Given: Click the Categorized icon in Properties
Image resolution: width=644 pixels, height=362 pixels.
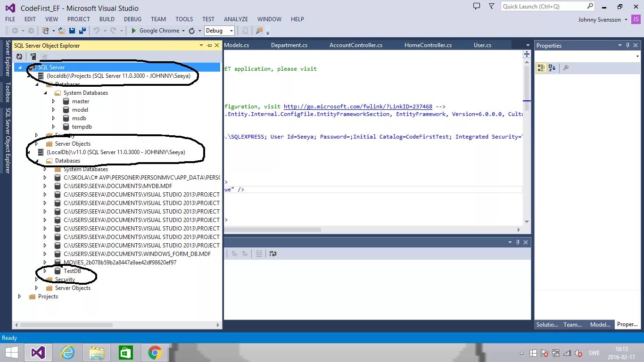Looking at the screenshot, I should click(x=541, y=68).
